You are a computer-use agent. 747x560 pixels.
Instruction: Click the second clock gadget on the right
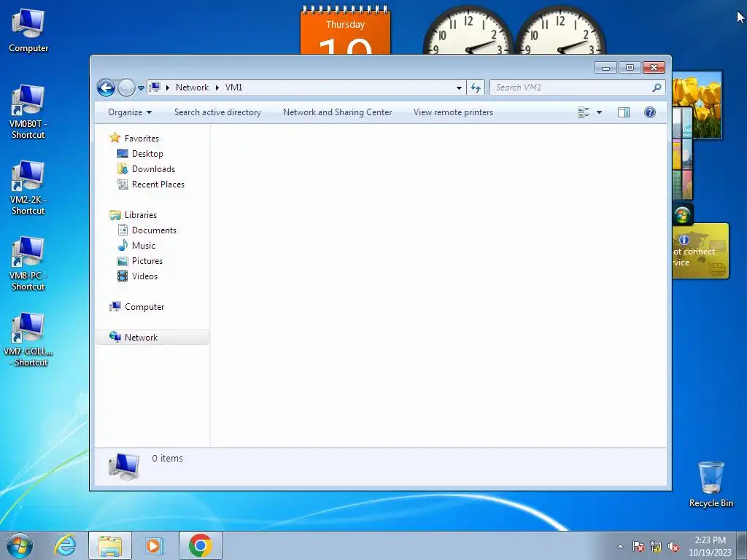point(560,31)
